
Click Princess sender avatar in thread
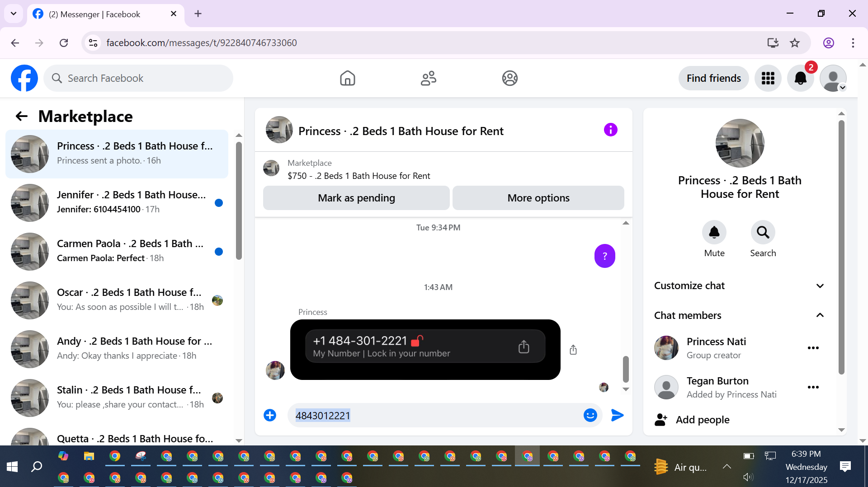click(x=275, y=370)
